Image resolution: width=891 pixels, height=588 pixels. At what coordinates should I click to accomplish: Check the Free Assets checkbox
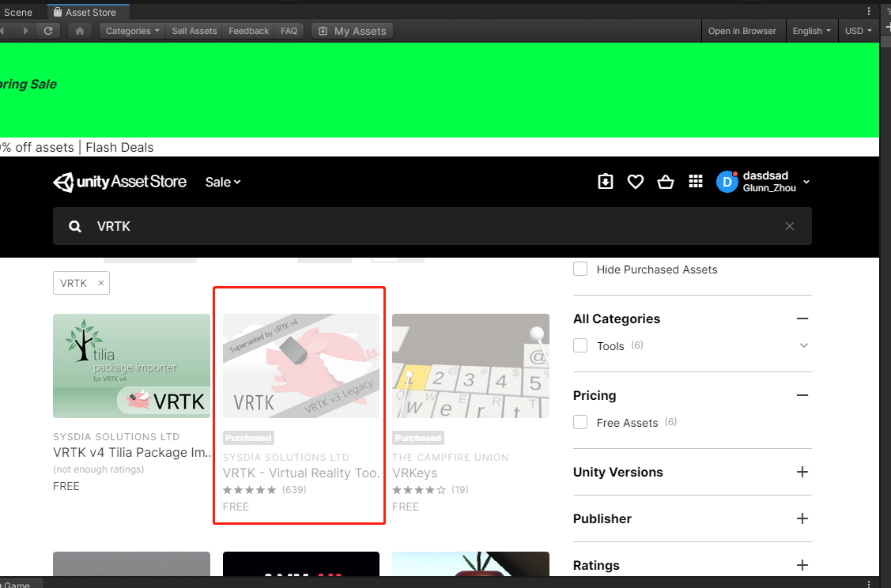tap(580, 422)
